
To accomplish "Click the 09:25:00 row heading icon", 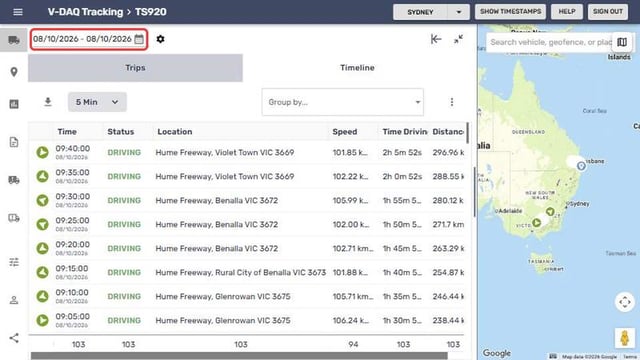I will (42, 224).
